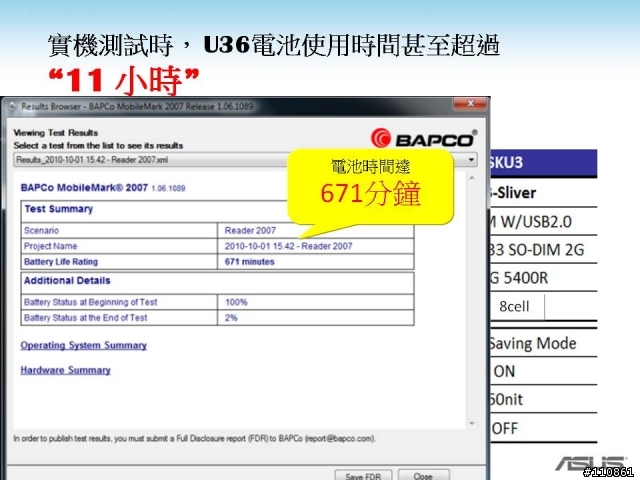Select '2010-10-01 15.42 - Reader 2007' project value
640x480 pixels.
[288, 246]
